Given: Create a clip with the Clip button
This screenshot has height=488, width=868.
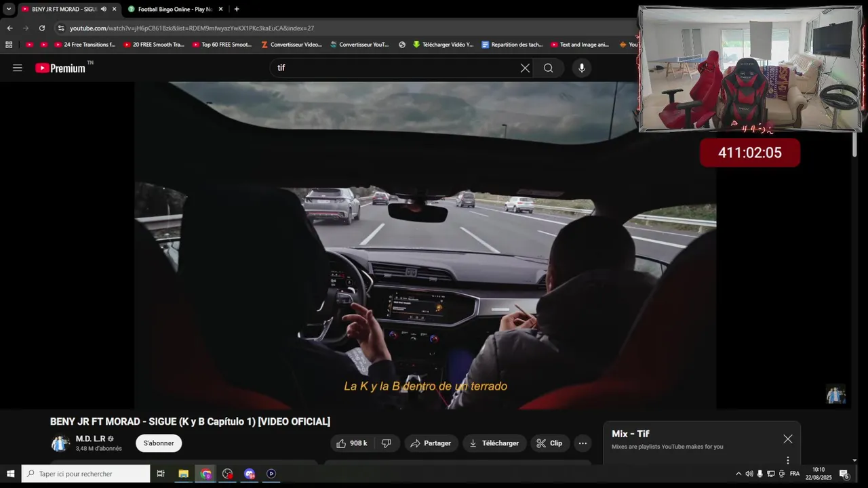Looking at the screenshot, I should pos(550,443).
